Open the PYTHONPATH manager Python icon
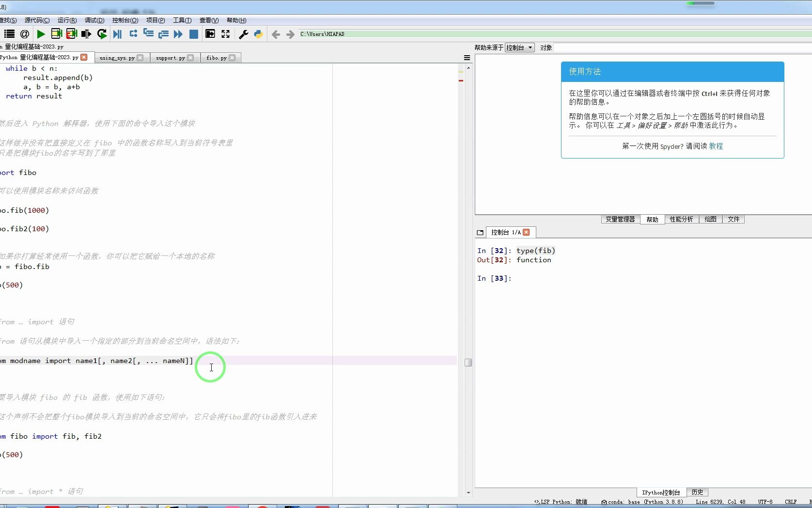 (258, 34)
